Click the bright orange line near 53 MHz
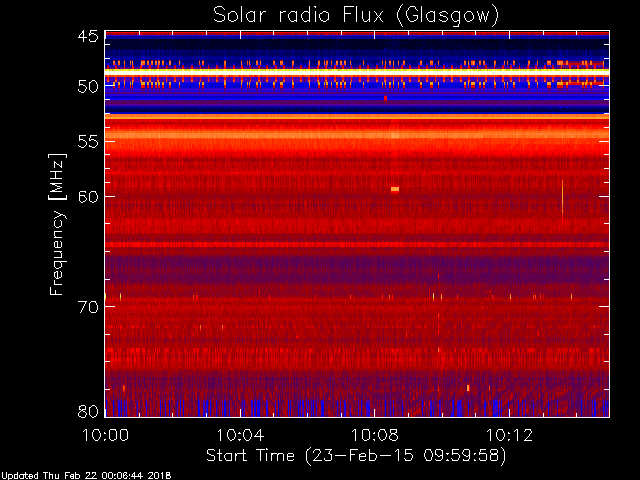Screen dimensions: 640x480 tap(357, 117)
